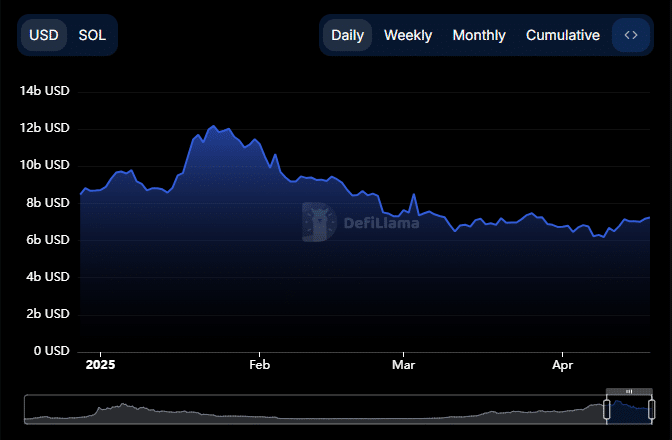This screenshot has height=440, width=672.
Task: Click the Apr label on x-axis
Action: coord(563,365)
